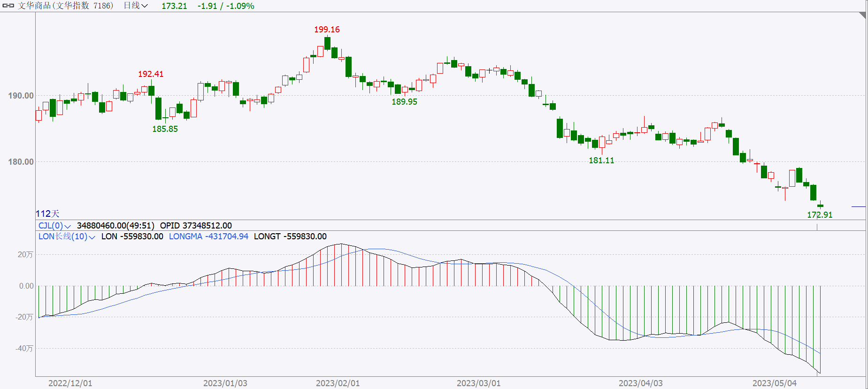Click the 199.16 high price label

(327, 30)
